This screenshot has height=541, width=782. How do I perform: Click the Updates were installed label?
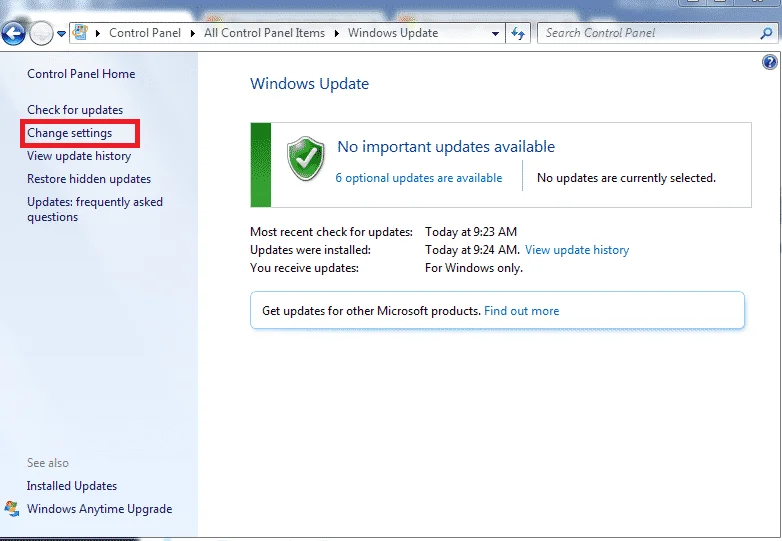310,250
